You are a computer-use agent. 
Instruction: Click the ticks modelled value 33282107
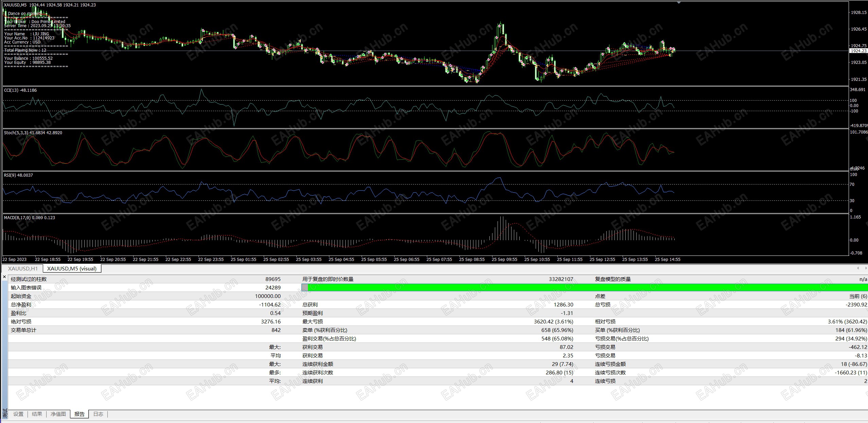[x=561, y=279]
